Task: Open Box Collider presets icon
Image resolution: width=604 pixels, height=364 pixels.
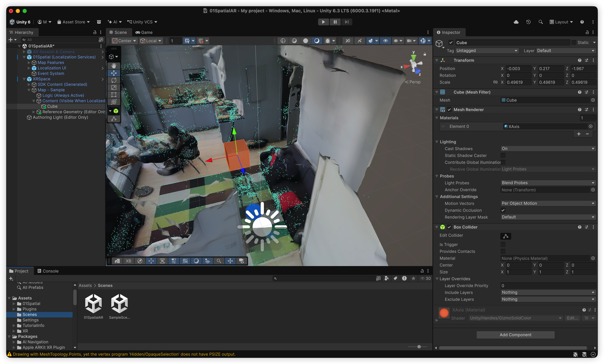Action: coord(586,227)
